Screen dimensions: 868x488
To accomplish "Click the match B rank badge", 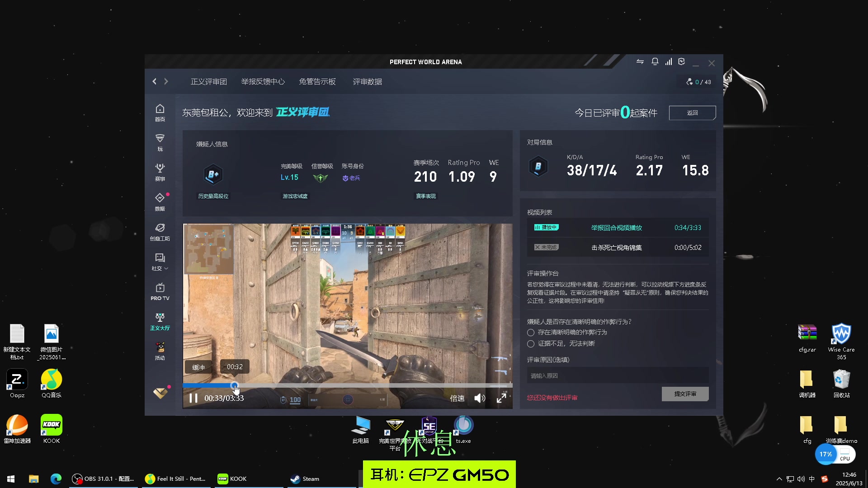I will (538, 167).
